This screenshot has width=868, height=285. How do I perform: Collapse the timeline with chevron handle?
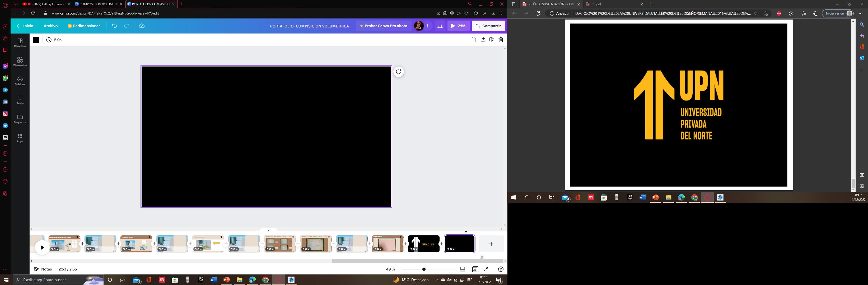pos(268,230)
